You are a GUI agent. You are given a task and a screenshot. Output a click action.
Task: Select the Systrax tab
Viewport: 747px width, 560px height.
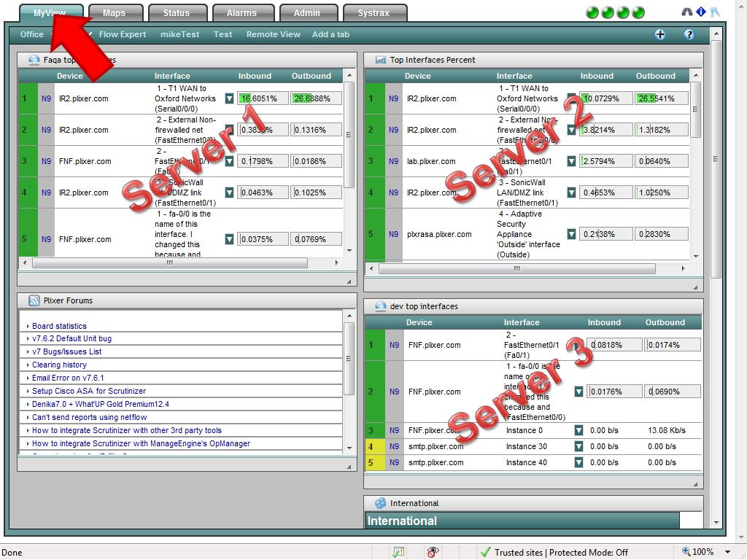[x=374, y=13]
